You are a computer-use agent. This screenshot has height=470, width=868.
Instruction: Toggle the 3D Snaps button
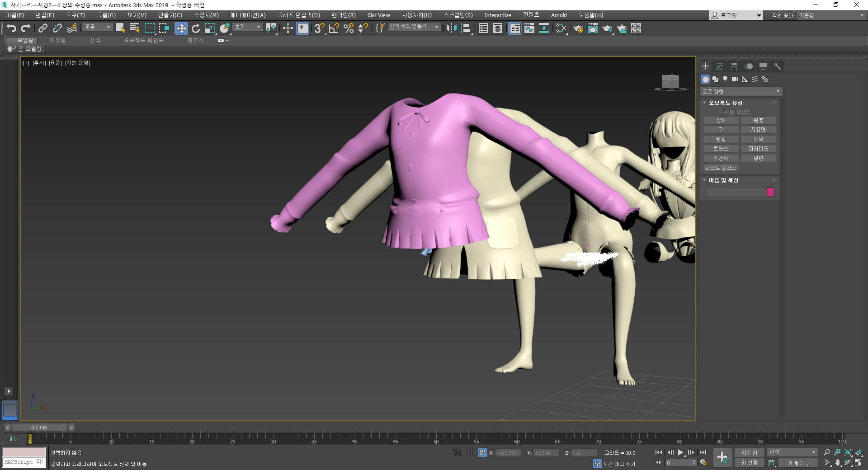coord(319,28)
